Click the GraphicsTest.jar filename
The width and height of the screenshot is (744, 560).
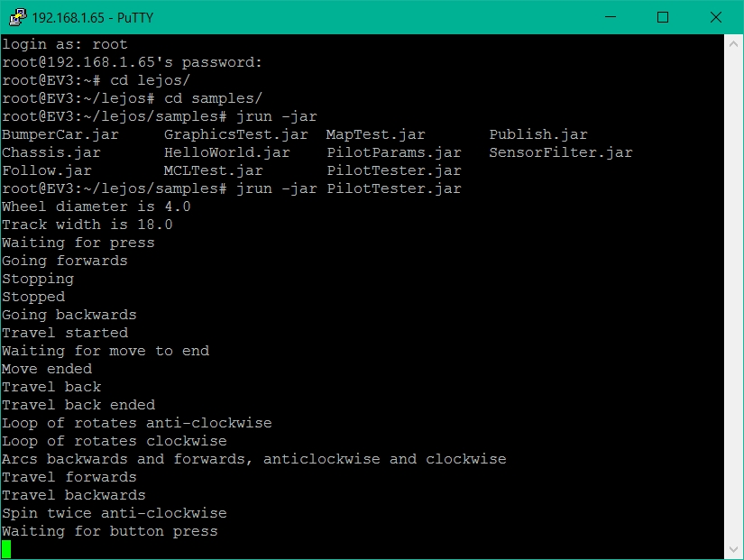coord(235,134)
